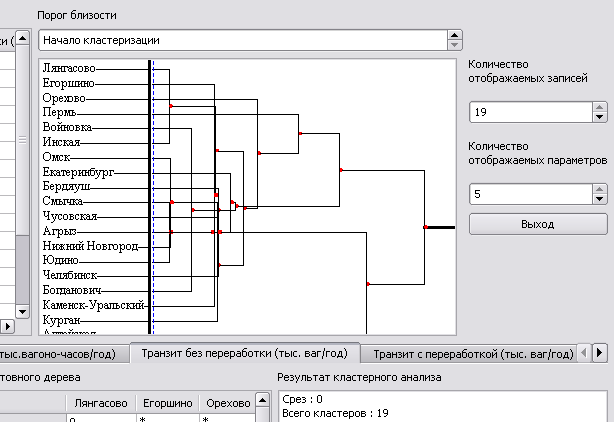
Task: Decrease the number of displayed parameters
Action: pos(599,198)
